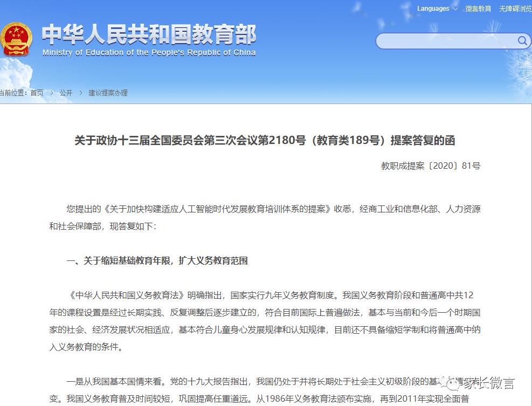
Task: Click the line starting 您提出的《关于加快构建
Action: tap(273, 209)
